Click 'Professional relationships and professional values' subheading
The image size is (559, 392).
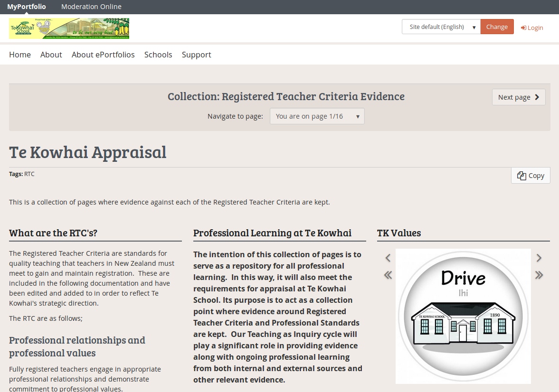pos(77,346)
